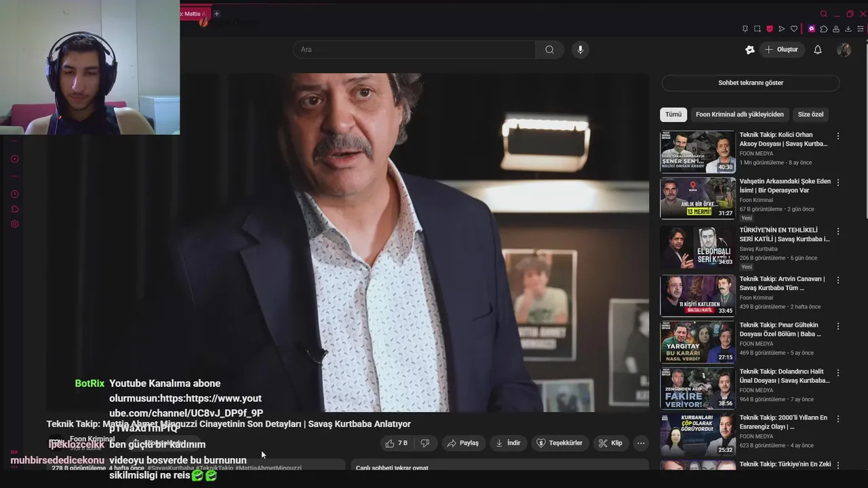868x488 pixels.
Task: Open the purple extension icon in the toolbar
Action: (812, 29)
